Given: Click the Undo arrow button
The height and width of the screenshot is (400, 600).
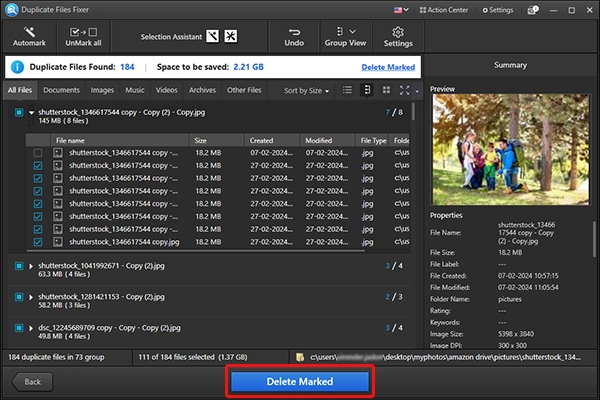Looking at the screenshot, I should click(x=294, y=37).
